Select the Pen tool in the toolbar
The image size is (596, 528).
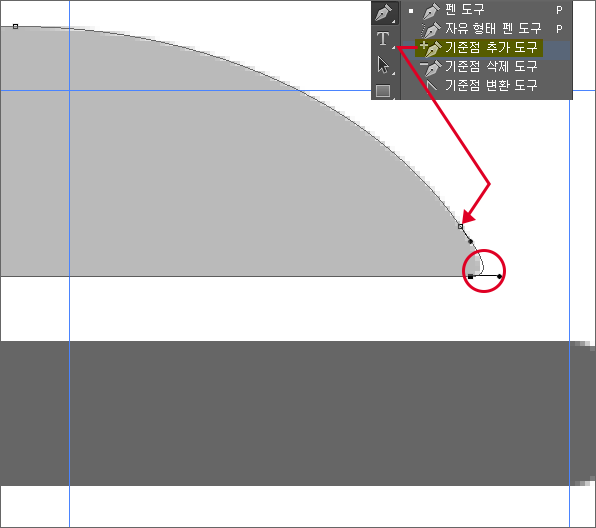(x=384, y=13)
